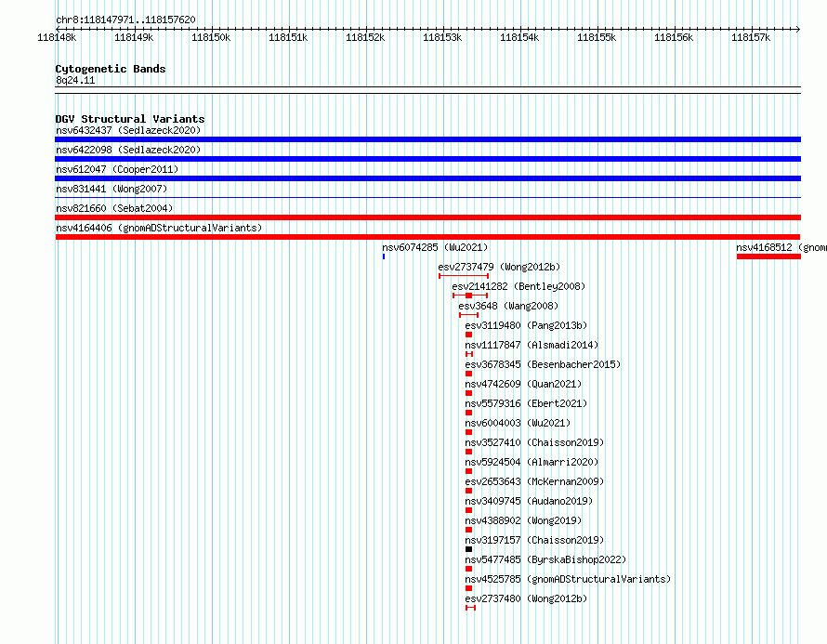
Task: Click the red square under nsv5579316
Action: (x=469, y=413)
